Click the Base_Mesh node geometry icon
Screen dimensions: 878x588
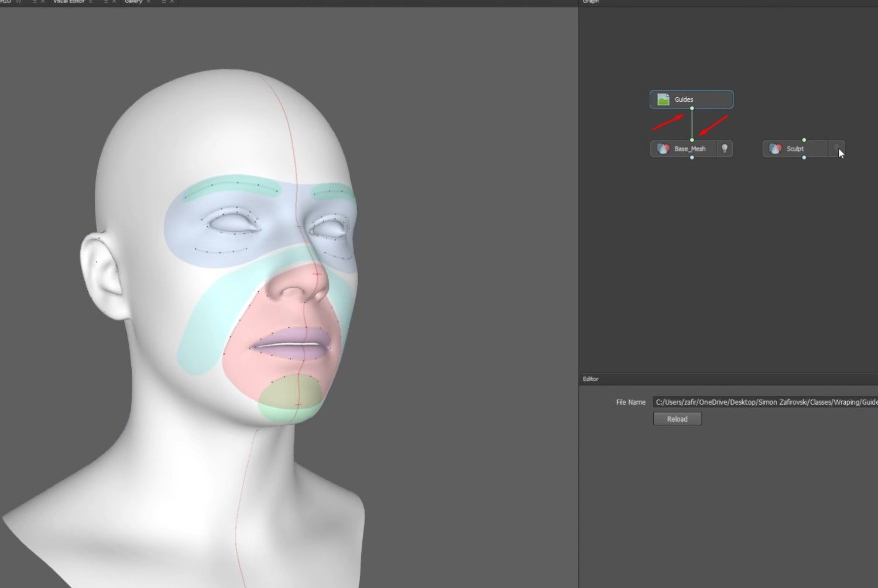pyautogui.click(x=663, y=149)
